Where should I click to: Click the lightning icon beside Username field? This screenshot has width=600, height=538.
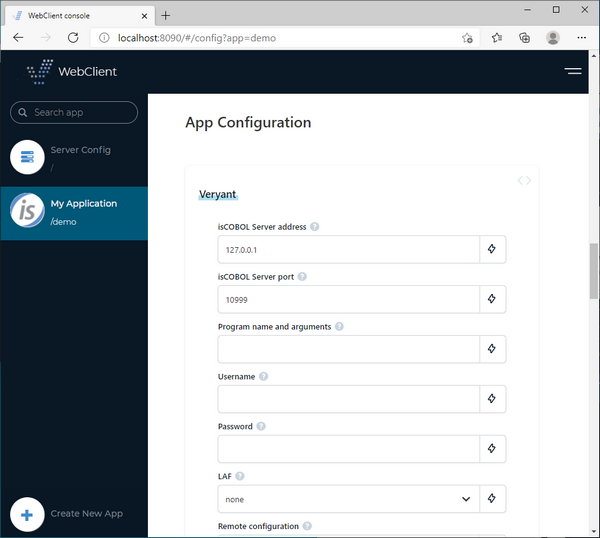(492, 399)
